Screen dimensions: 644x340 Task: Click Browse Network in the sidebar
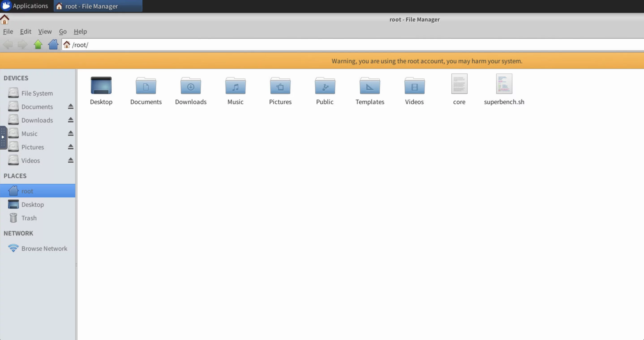point(44,248)
